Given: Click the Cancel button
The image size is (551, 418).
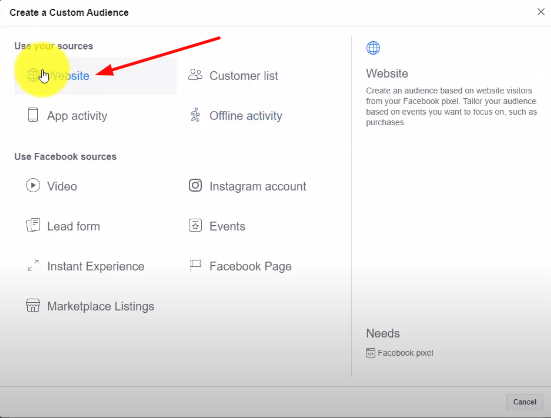Looking at the screenshot, I should [x=525, y=402].
